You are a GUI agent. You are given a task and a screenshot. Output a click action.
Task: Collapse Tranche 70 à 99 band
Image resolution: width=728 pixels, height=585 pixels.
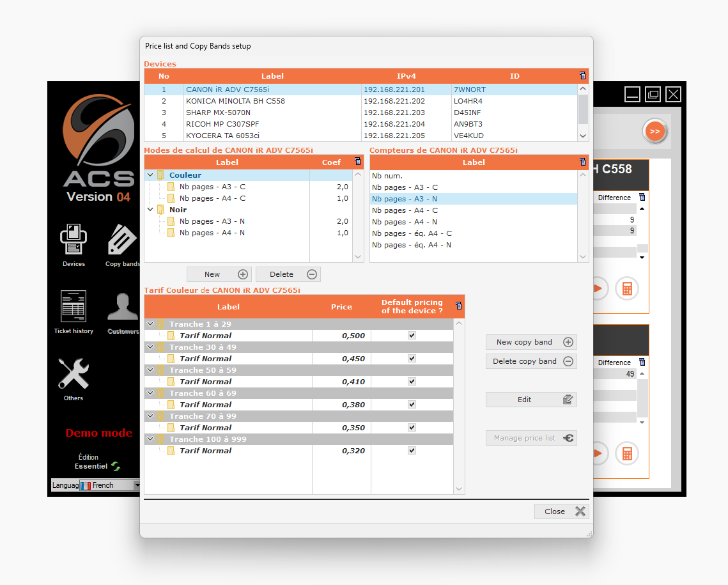tap(150, 416)
